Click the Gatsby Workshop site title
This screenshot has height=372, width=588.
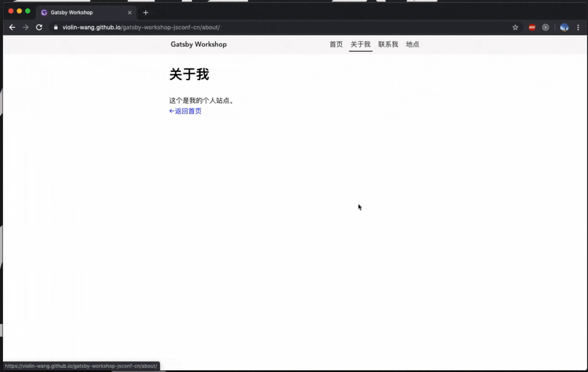pyautogui.click(x=199, y=44)
